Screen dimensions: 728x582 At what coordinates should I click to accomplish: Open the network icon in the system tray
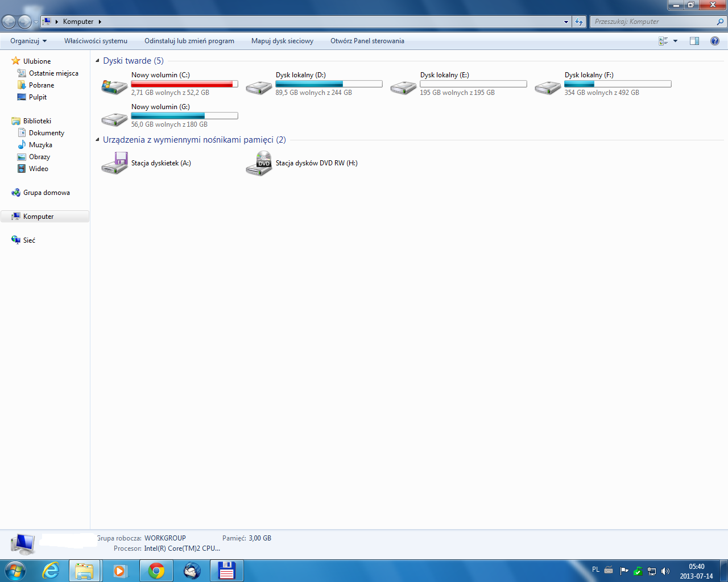pyautogui.click(x=652, y=570)
